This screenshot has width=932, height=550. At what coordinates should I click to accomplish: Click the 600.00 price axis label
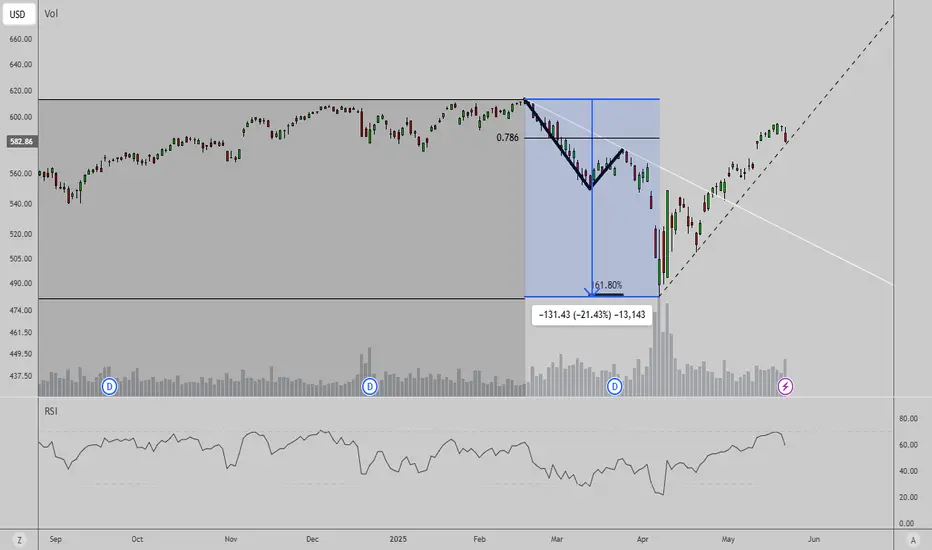[21, 117]
